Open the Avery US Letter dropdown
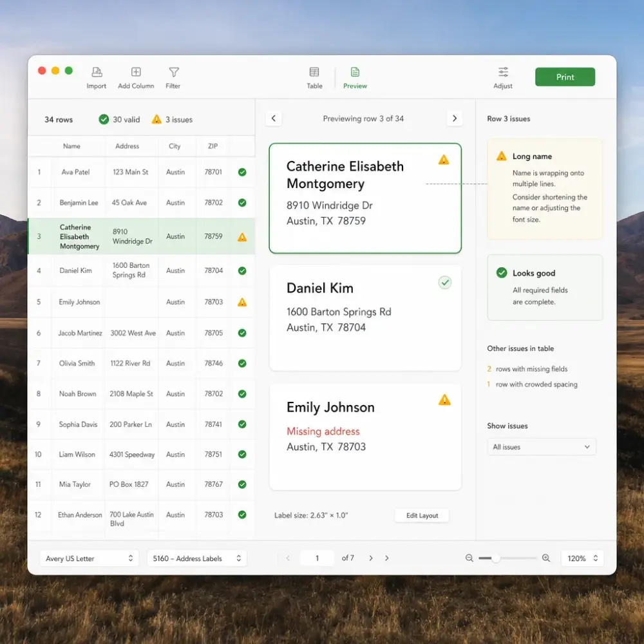Viewport: 644px width, 644px height. 89,558
